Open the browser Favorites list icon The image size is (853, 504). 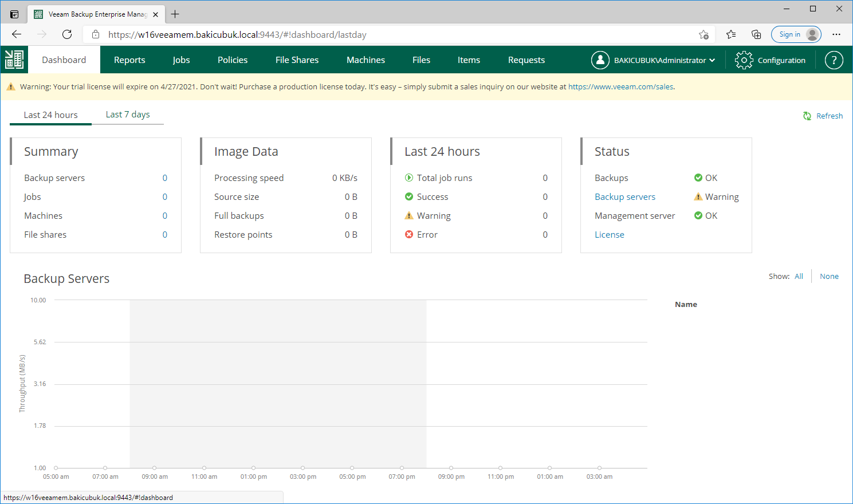731,34
